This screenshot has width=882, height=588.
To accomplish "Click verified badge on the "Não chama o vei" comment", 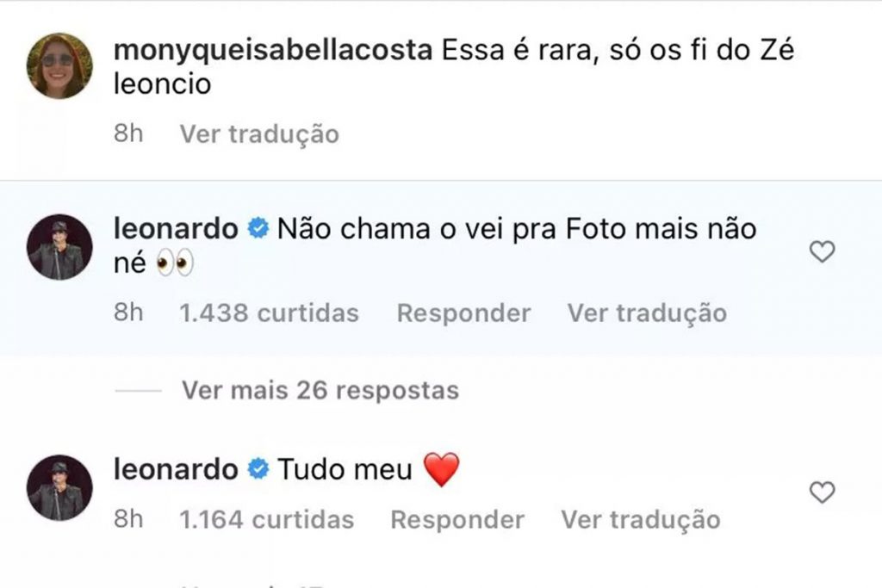I will pos(257,230).
